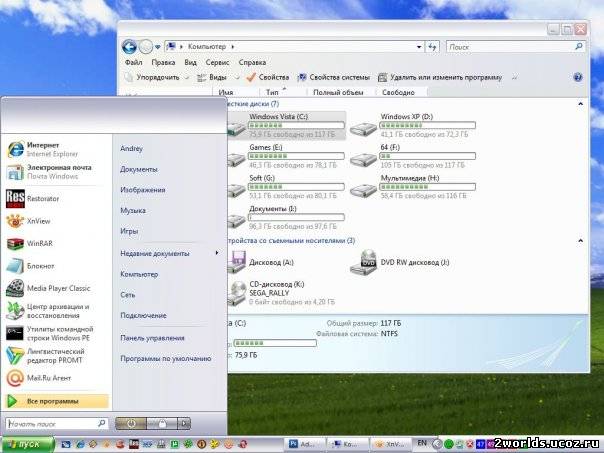Open the Сервис menu

point(217,62)
